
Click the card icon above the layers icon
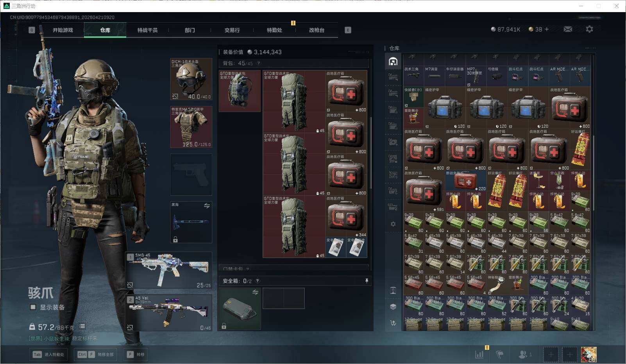pyautogui.click(x=393, y=291)
